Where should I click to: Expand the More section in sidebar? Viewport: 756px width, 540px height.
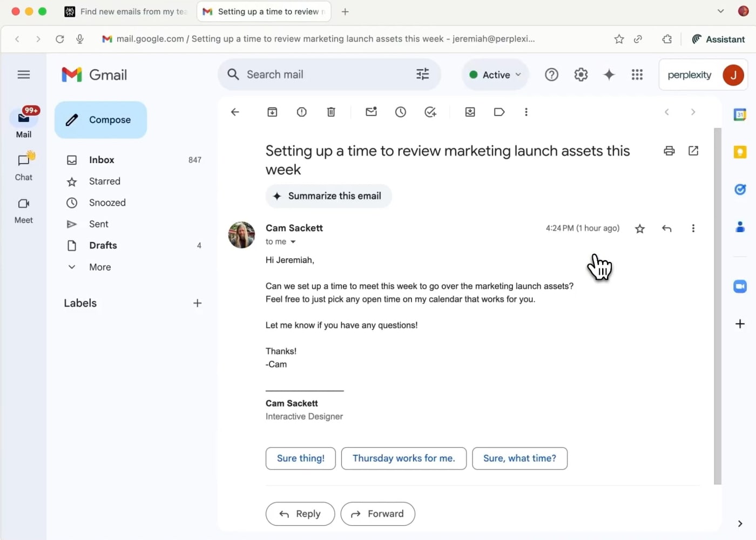pyautogui.click(x=100, y=267)
